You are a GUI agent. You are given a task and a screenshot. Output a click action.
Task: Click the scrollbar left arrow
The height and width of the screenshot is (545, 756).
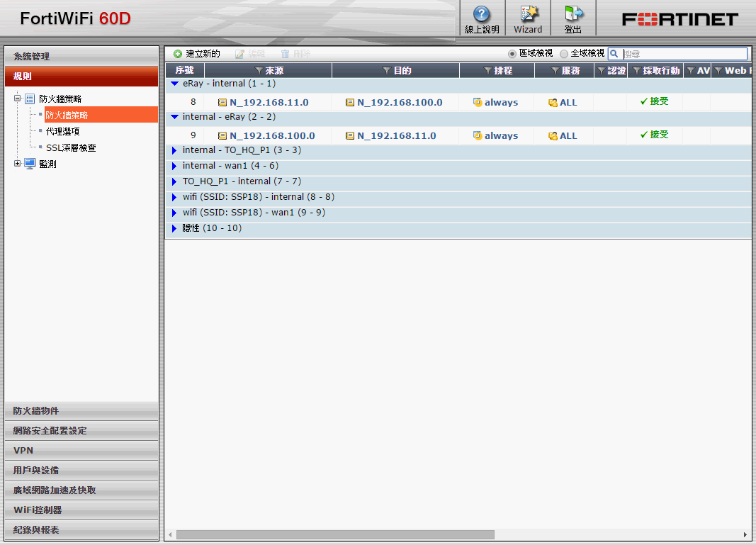[170, 535]
